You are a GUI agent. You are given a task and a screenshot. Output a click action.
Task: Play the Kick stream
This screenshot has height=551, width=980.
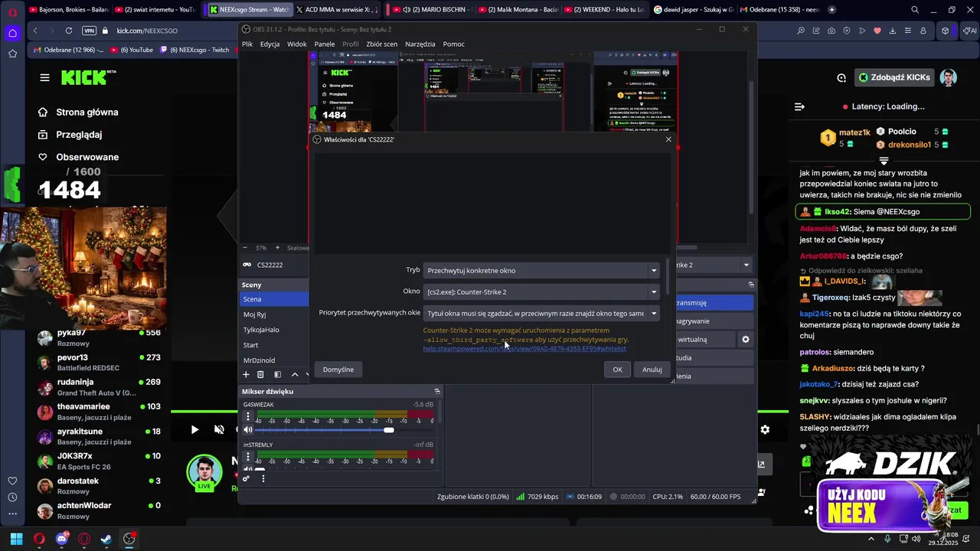coord(194,429)
